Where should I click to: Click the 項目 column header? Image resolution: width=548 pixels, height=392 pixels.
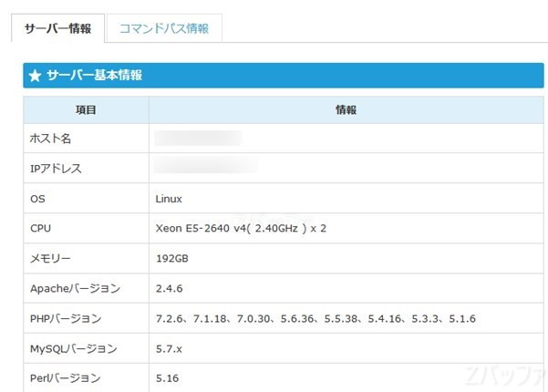[x=86, y=110]
